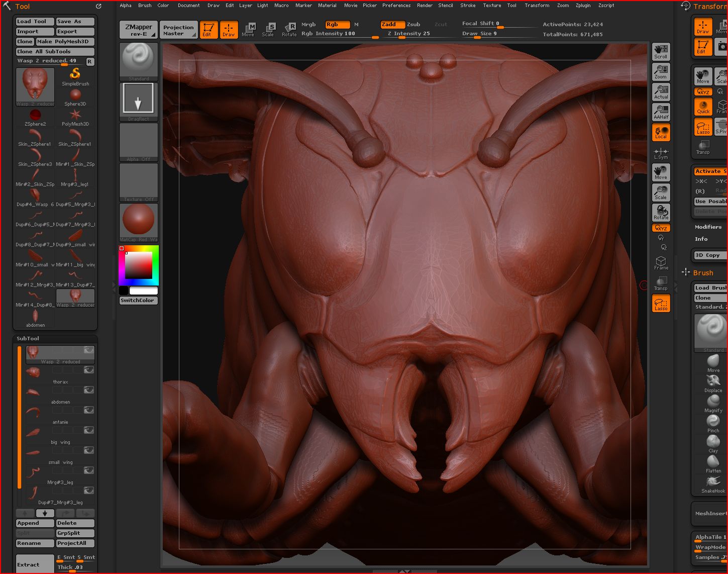This screenshot has width=728, height=574.
Task: Select the Pinch brush
Action: coord(713,423)
